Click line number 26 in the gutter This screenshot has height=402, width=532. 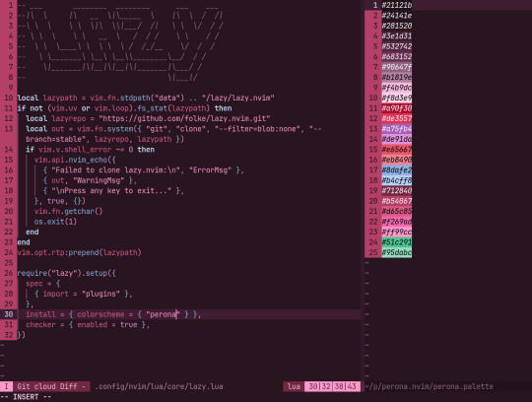[x=9, y=273]
